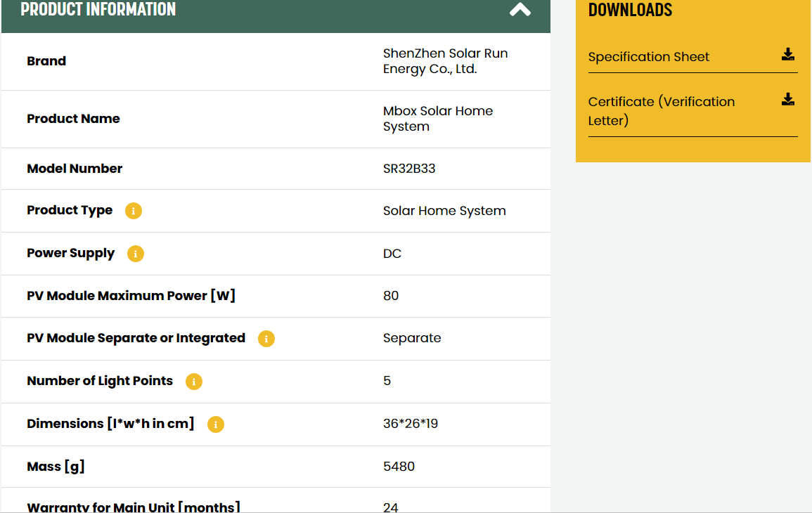This screenshot has width=812, height=513.
Task: Click the Downloads heading
Action: [x=630, y=9]
